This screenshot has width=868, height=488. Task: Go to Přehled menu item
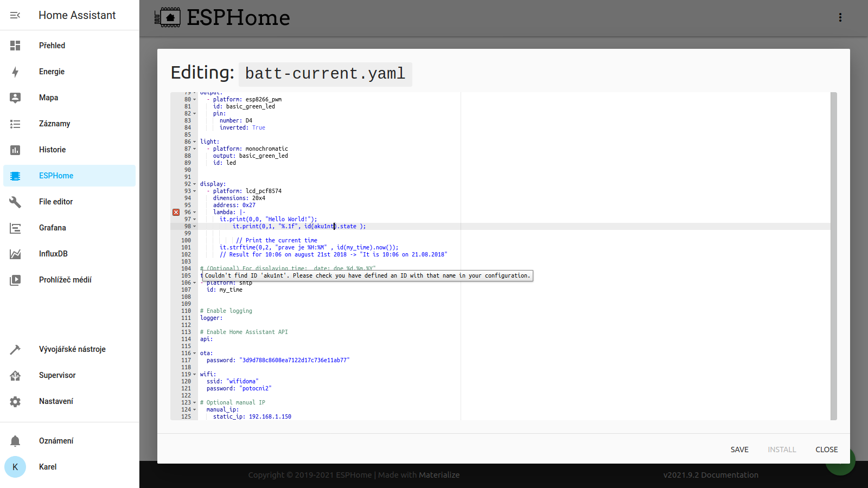point(69,46)
